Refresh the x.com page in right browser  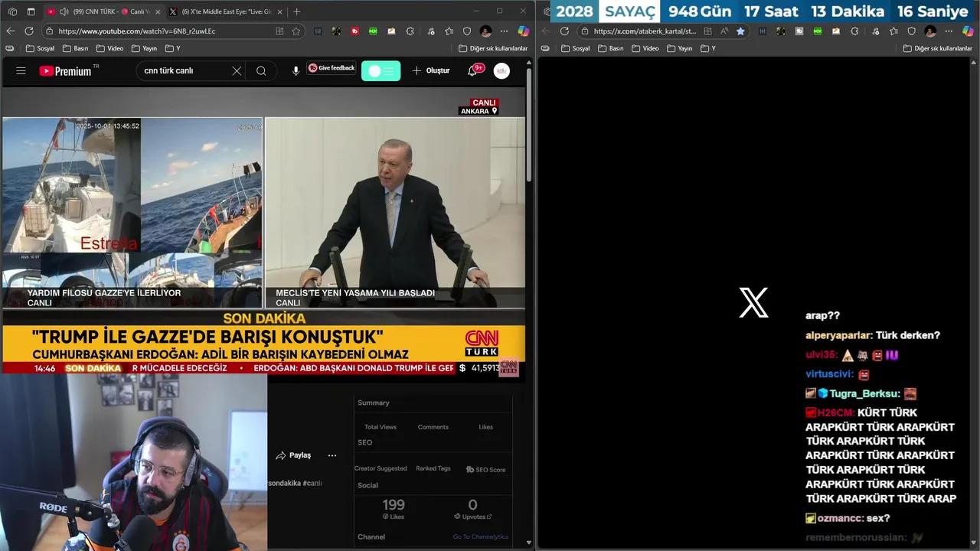[564, 31]
